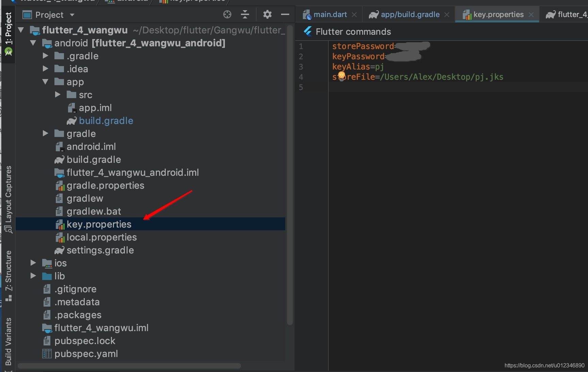This screenshot has height=372, width=588.
Task: Collapse the app folder
Action: point(46,82)
